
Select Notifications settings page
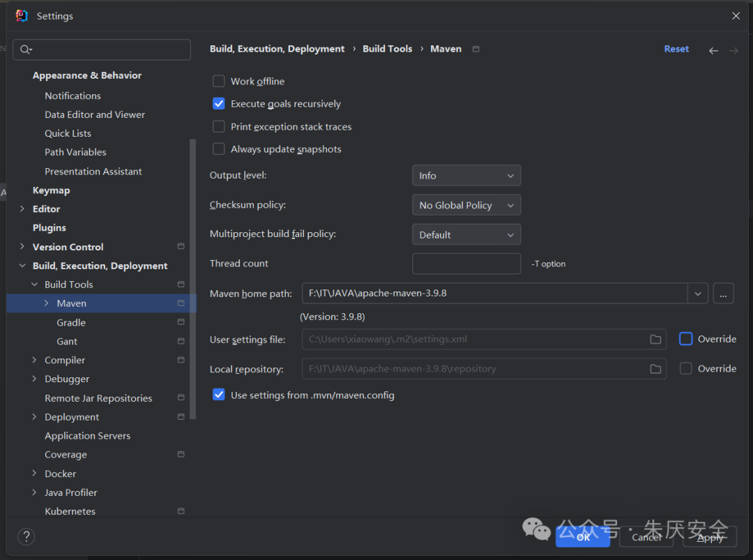pyautogui.click(x=73, y=96)
